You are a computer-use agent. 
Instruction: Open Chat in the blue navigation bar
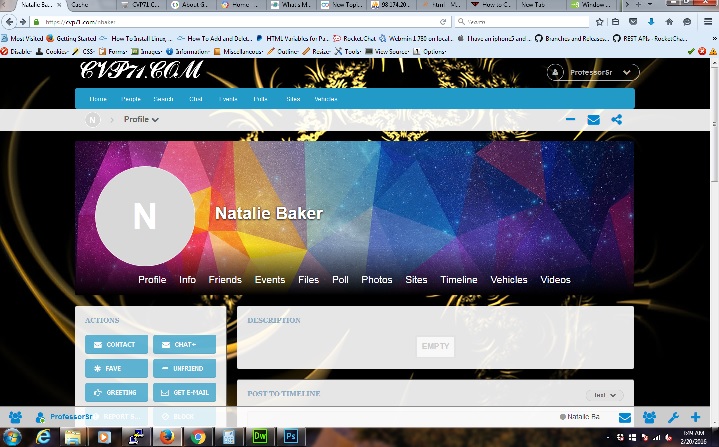196,99
